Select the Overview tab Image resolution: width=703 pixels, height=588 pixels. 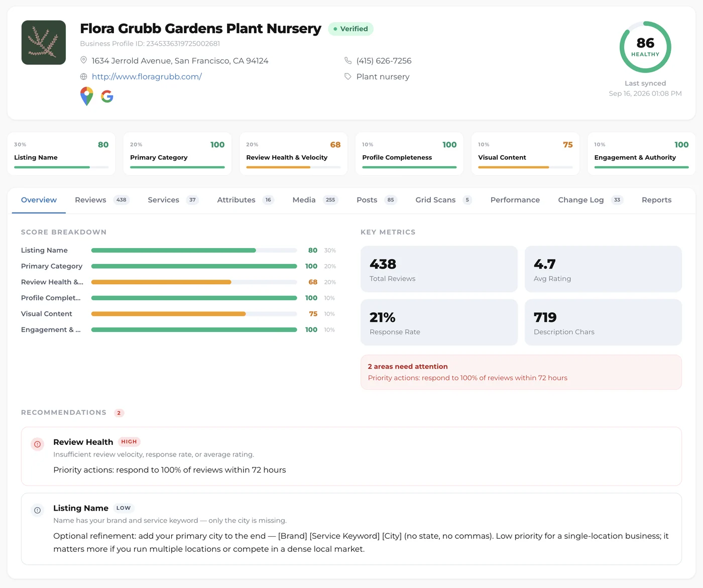point(39,200)
